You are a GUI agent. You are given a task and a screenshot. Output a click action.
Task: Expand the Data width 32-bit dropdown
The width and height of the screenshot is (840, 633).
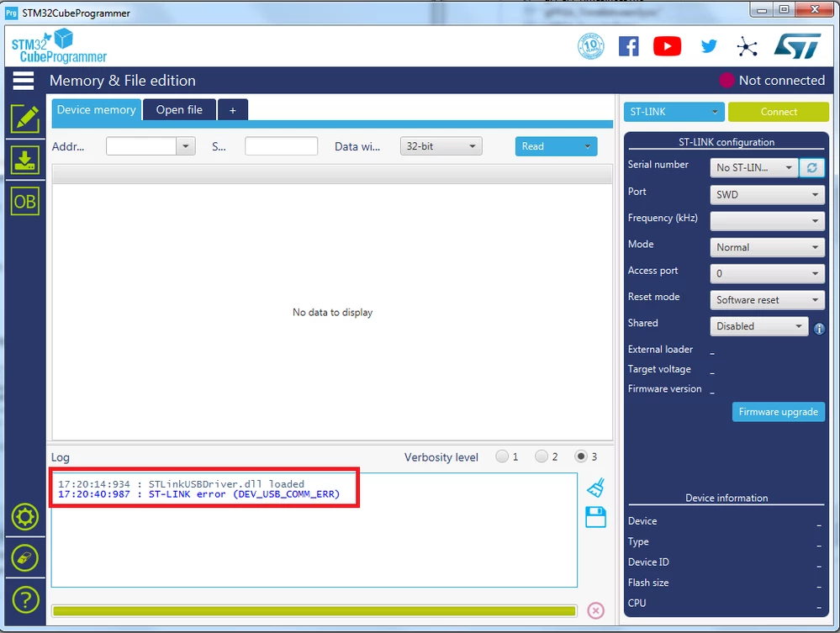point(441,146)
